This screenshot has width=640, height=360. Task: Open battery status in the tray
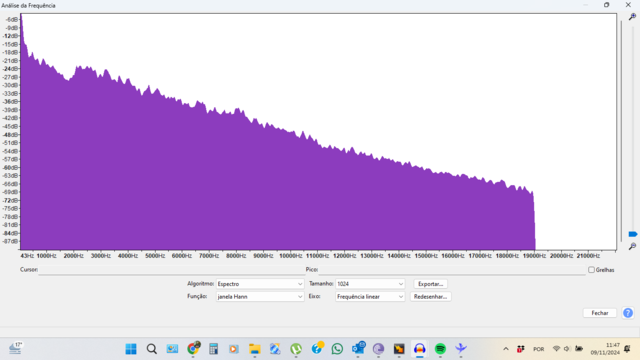(x=579, y=349)
